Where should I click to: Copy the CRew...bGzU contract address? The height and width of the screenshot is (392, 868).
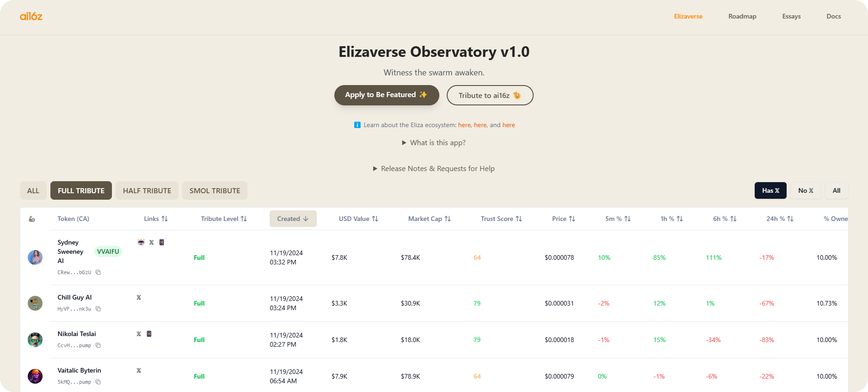click(x=98, y=272)
